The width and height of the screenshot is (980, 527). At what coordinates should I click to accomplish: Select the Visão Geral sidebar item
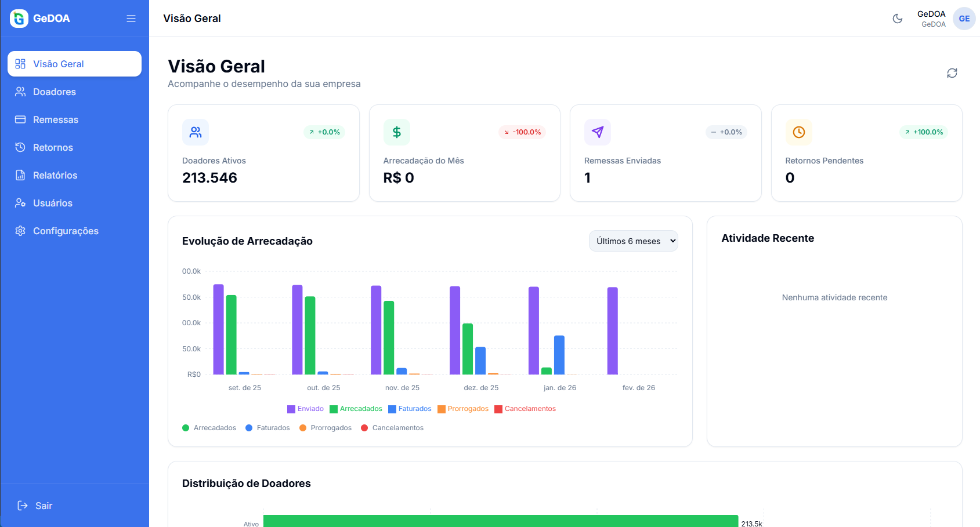point(74,64)
